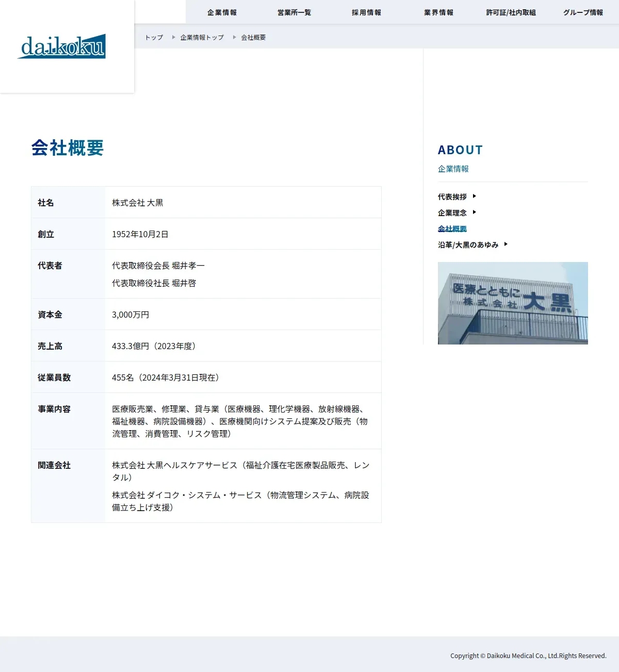Click the 資本金 row label
619x672 pixels.
pos(50,315)
